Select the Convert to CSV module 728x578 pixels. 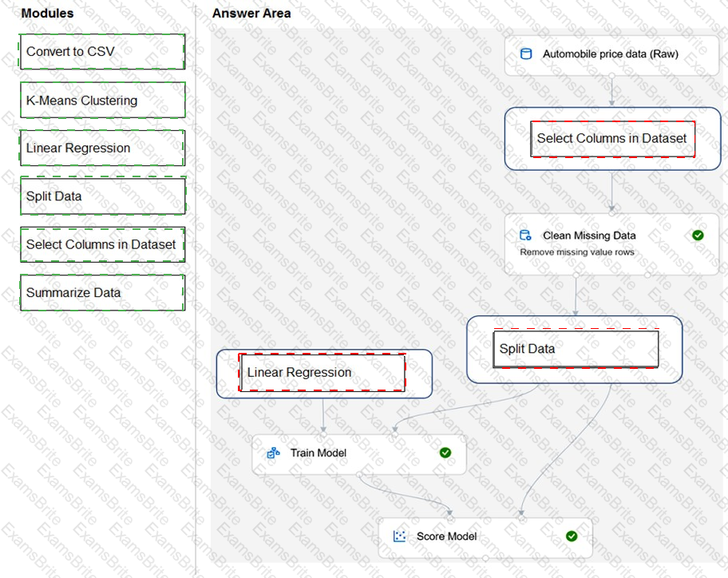[x=102, y=52]
